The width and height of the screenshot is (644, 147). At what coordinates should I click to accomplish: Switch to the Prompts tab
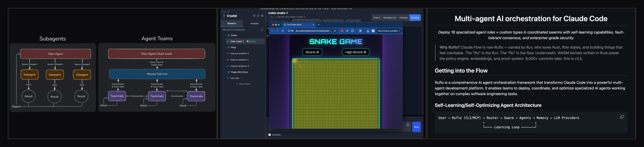(254, 24)
